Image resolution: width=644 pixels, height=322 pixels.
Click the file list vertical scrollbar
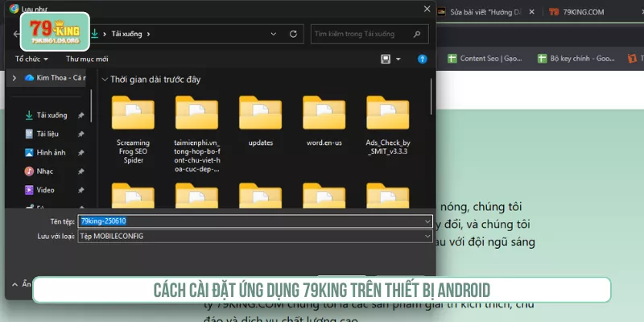[x=431, y=97]
